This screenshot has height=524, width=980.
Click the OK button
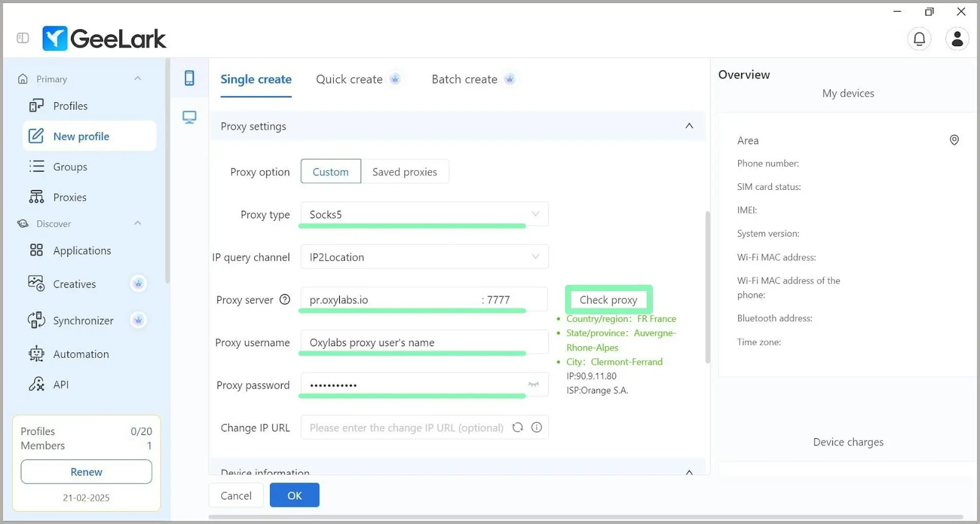295,495
